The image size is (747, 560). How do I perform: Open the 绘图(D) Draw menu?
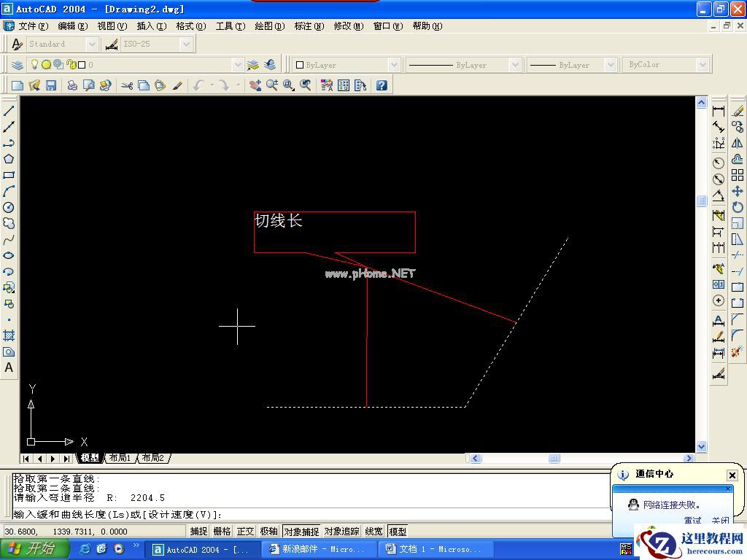pyautogui.click(x=268, y=26)
